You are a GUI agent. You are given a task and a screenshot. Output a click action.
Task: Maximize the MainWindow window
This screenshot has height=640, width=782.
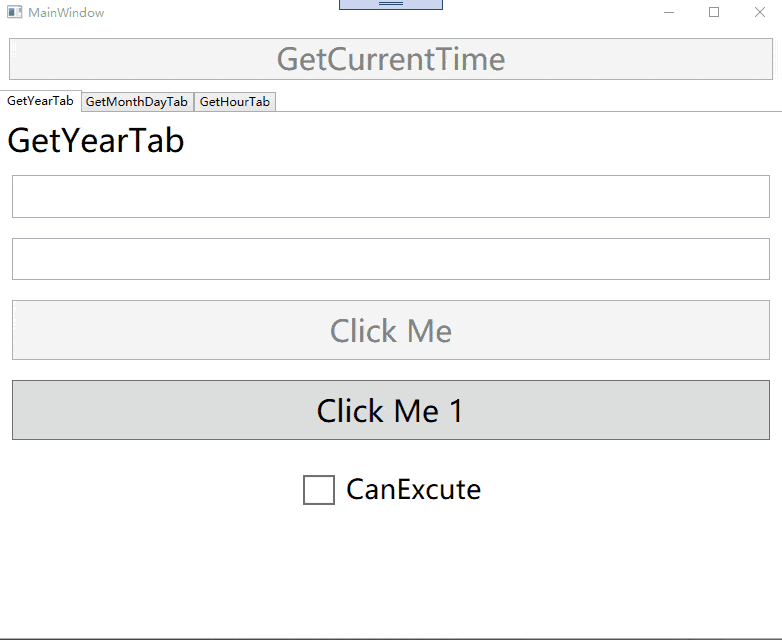point(714,12)
